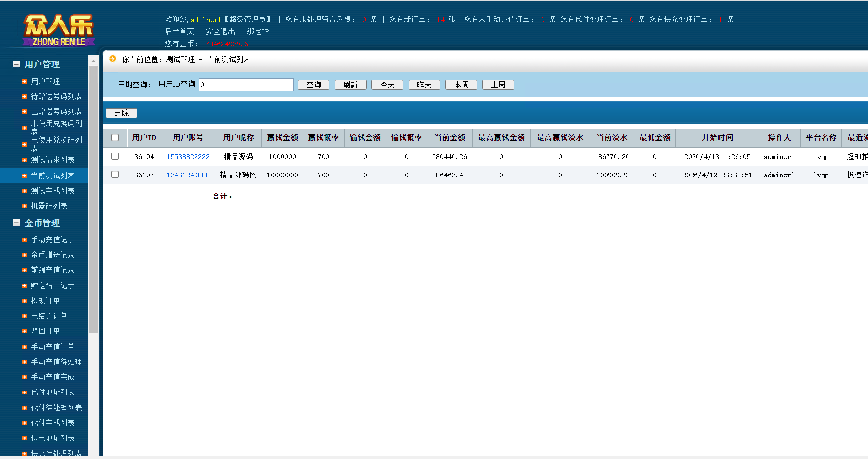868x459 pixels.
Task: Click the orange location arrow icon
Action: [x=113, y=59]
